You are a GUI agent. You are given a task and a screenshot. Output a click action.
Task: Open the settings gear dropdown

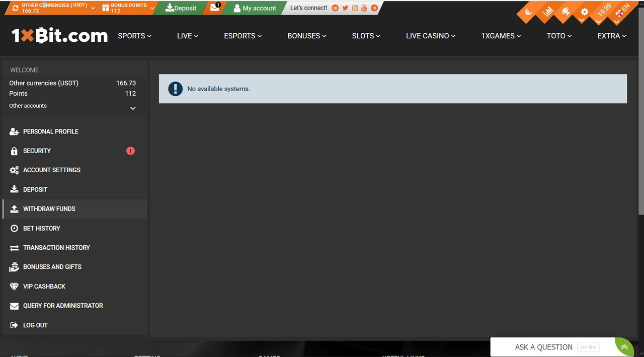click(x=584, y=12)
